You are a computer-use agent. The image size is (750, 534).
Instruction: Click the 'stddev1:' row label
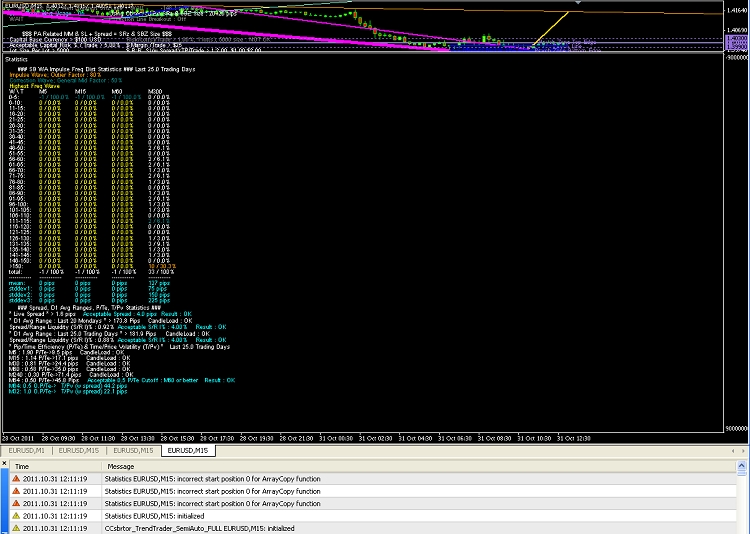coord(20,289)
